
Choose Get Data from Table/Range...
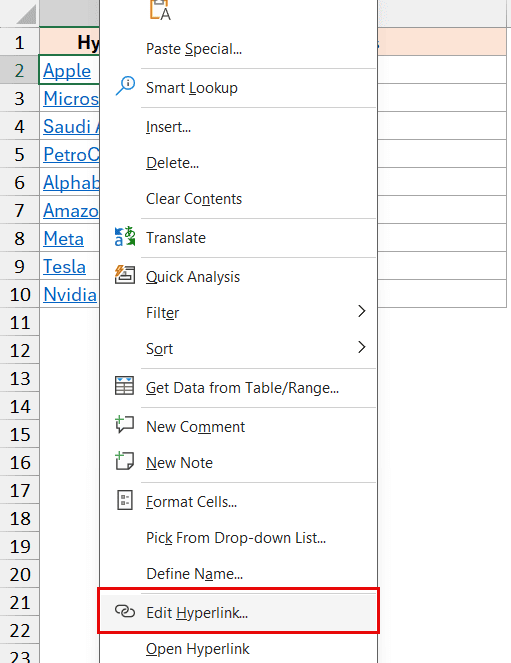(243, 388)
